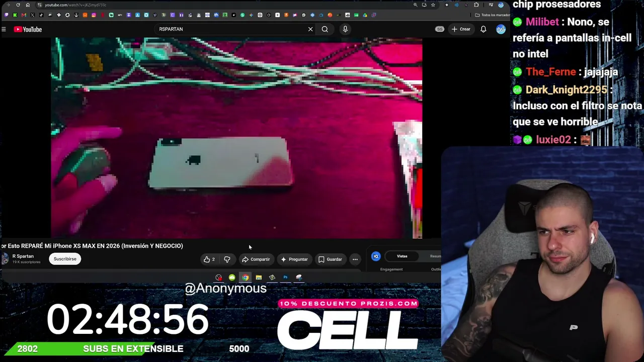Clear the RSPARTAN search query
This screenshot has height=362, width=644.
click(x=310, y=29)
